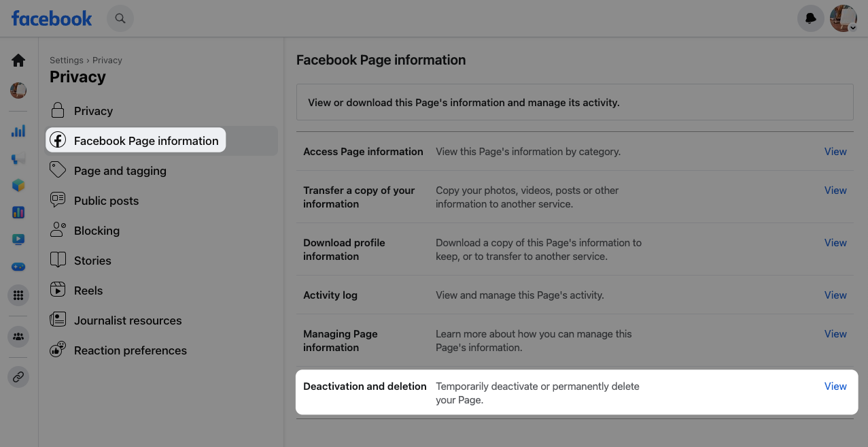The width and height of the screenshot is (868, 447).
Task: Open the Home icon in the left rail
Action: [18, 60]
